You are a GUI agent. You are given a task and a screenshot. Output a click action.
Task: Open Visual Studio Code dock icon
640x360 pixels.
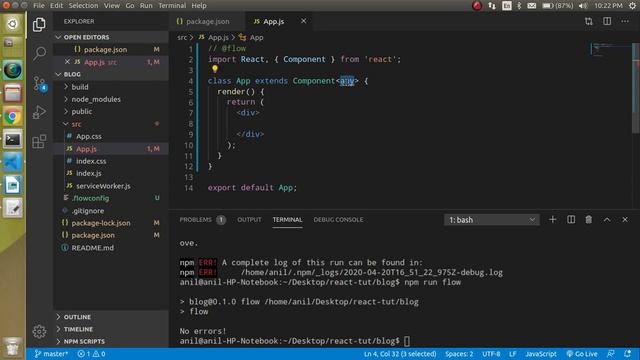(13, 162)
